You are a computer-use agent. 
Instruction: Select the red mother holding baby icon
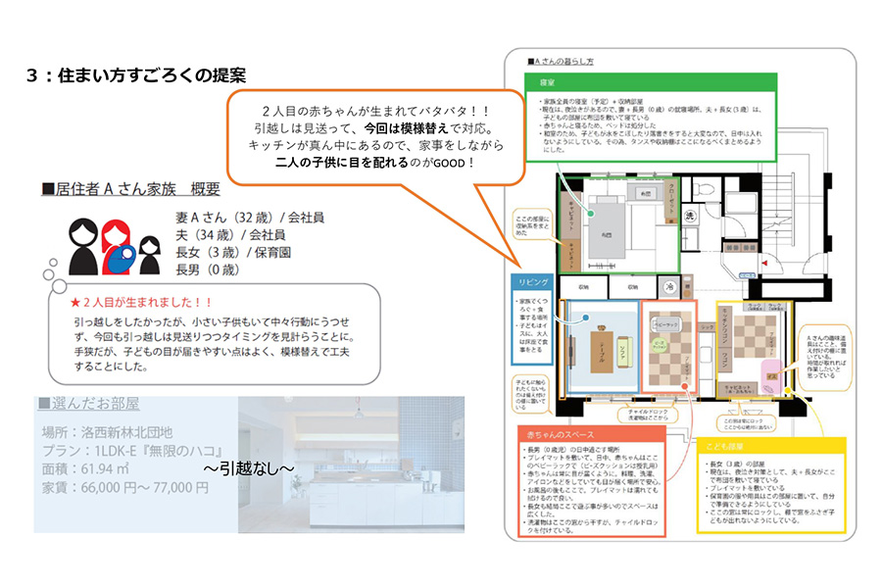(x=120, y=245)
